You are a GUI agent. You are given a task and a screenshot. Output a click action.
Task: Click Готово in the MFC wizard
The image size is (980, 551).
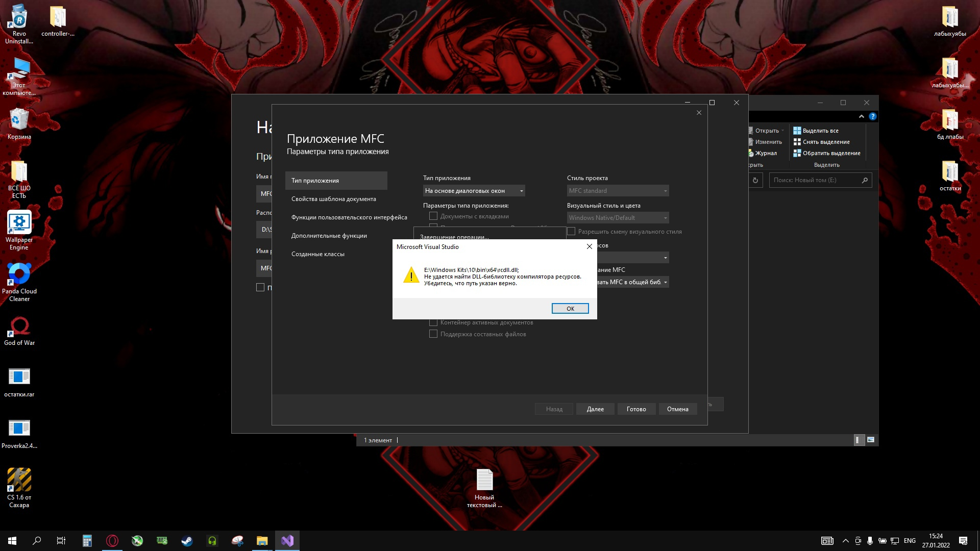[x=636, y=409]
